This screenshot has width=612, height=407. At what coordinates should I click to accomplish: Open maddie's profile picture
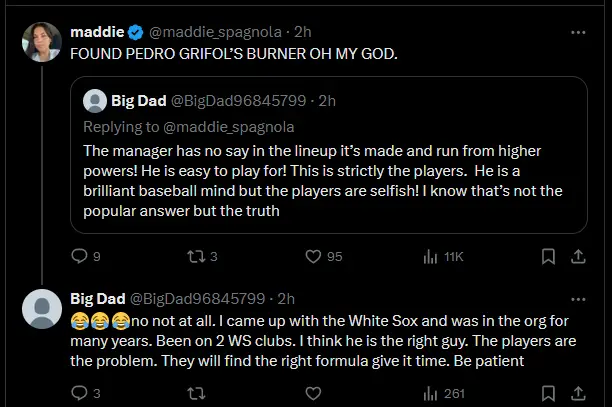pyautogui.click(x=42, y=42)
